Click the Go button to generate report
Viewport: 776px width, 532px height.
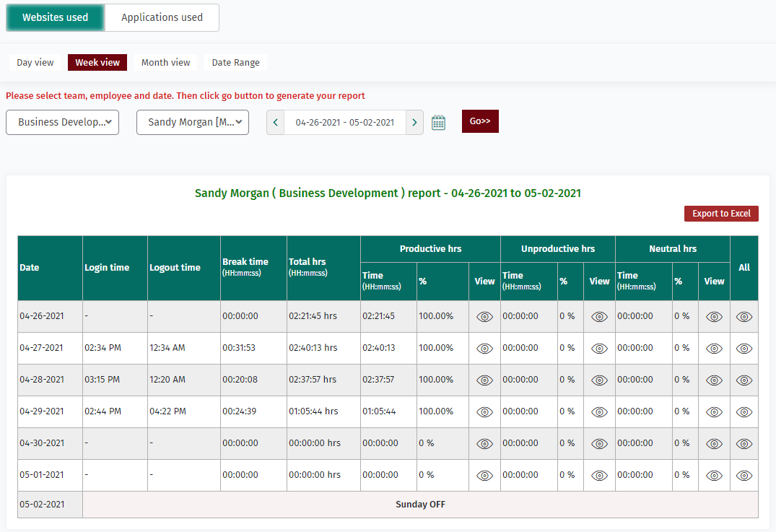click(479, 121)
